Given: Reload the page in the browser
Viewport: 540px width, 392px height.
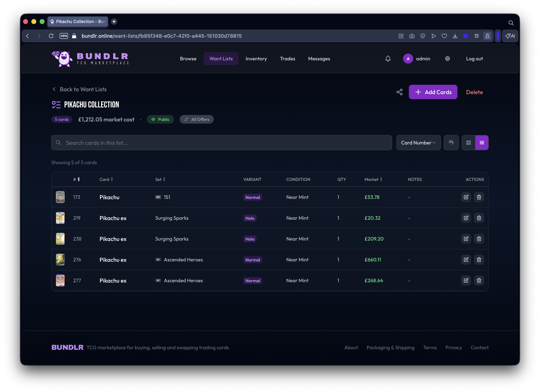Looking at the screenshot, I should 51,36.
